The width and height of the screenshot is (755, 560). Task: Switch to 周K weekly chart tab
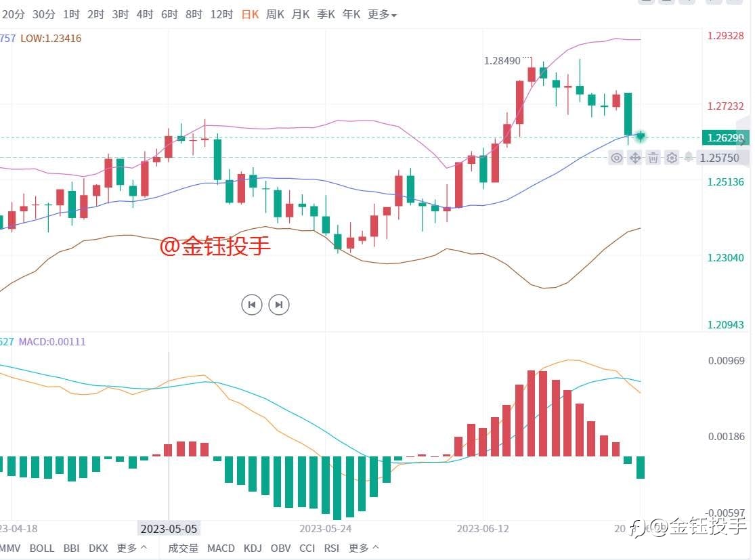(x=275, y=14)
